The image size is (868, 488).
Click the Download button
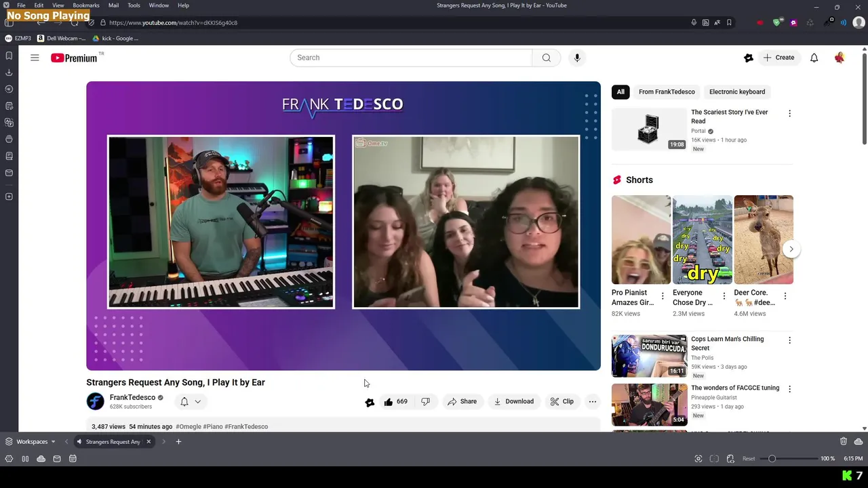513,402
